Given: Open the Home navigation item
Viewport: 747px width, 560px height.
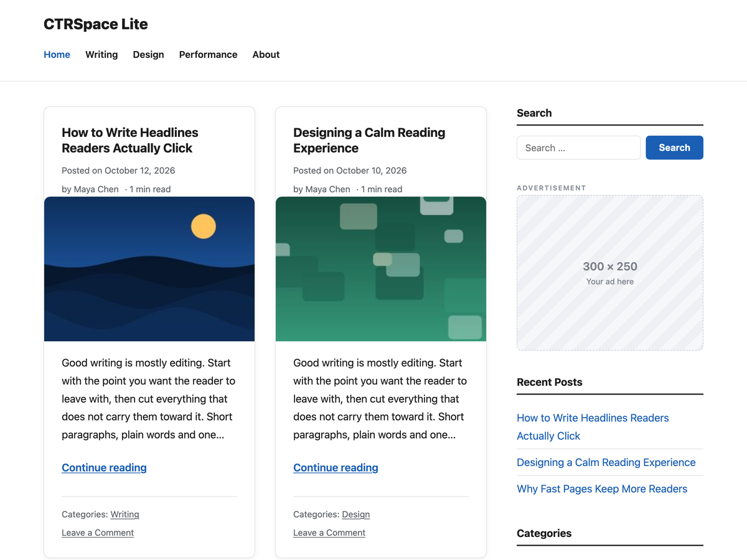Looking at the screenshot, I should point(57,55).
